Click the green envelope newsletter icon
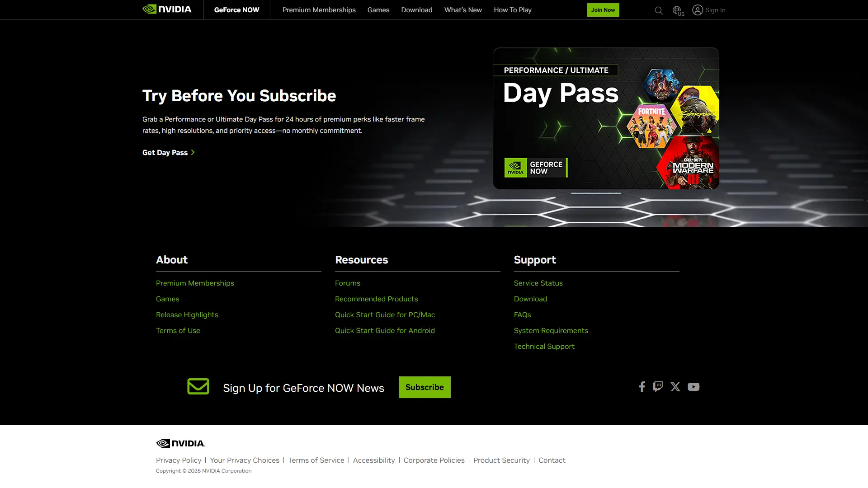Viewport: 868px width, 488px height. click(x=198, y=386)
